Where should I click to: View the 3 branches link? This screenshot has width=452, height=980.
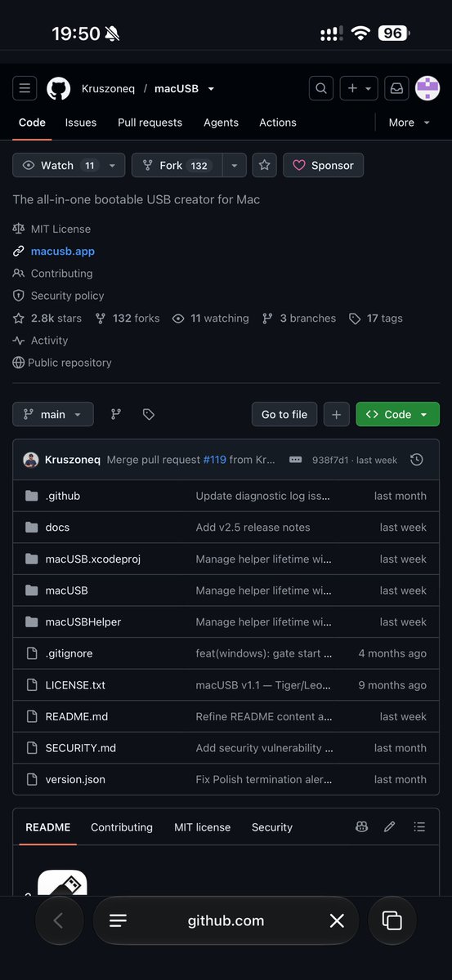pyautogui.click(x=299, y=318)
